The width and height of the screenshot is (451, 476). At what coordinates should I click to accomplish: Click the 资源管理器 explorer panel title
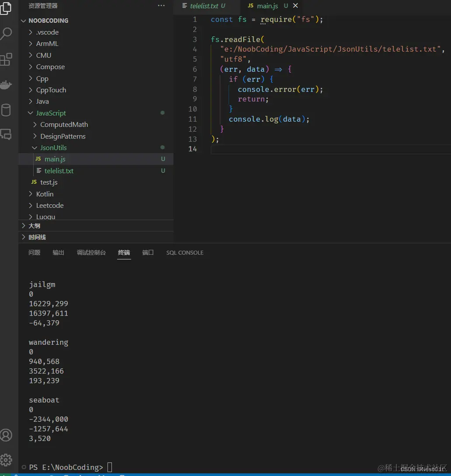coord(43,5)
